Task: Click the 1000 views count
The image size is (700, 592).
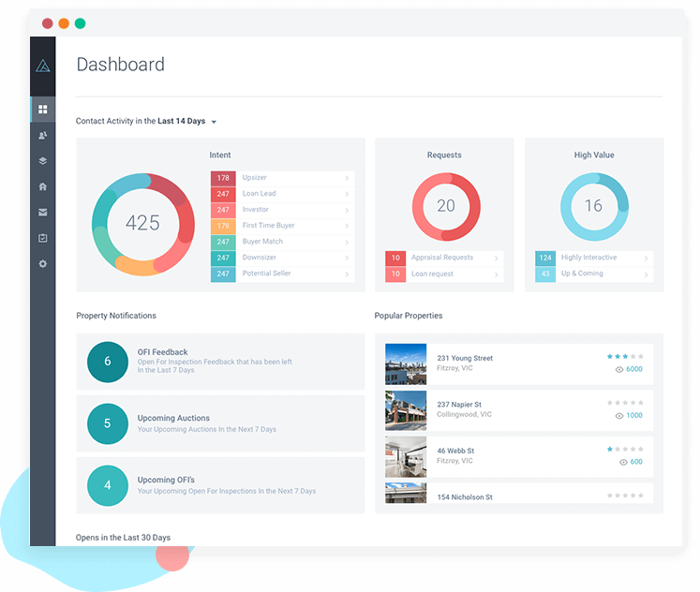Action: click(633, 415)
